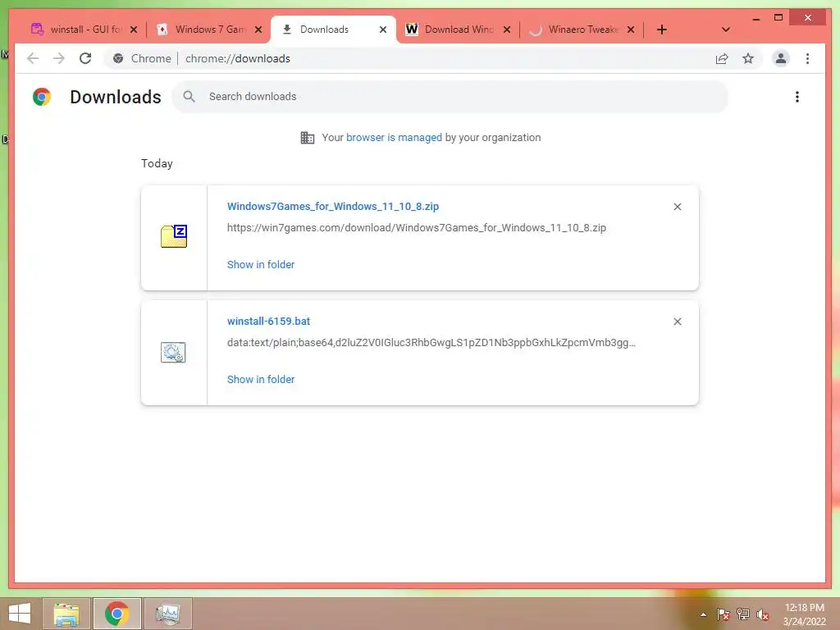Click the Chrome logo beside Downloads title

[x=42, y=97]
